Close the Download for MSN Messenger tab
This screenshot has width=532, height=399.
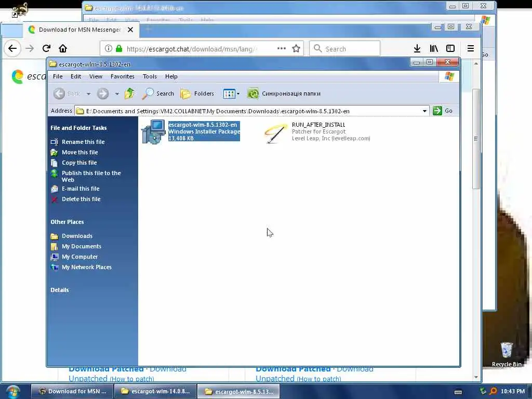130,30
